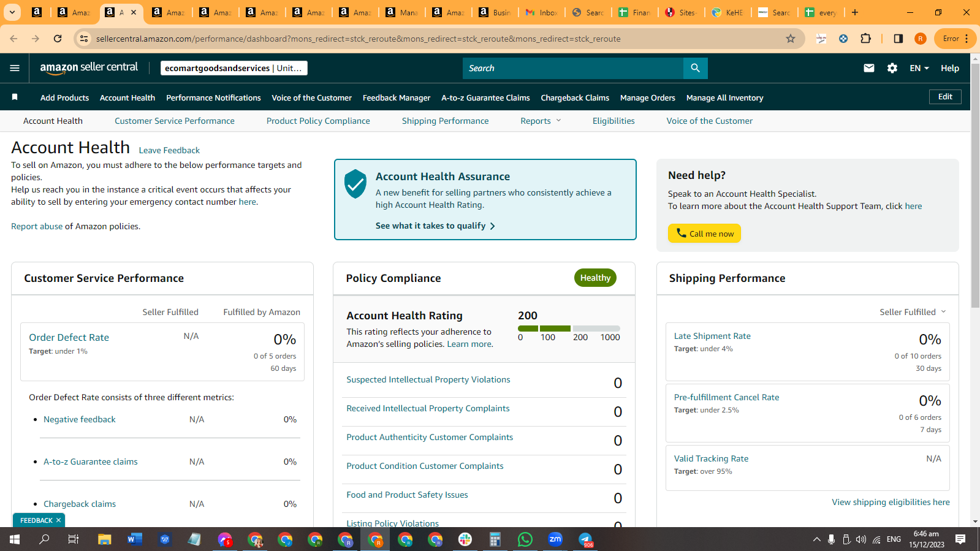Expand the Seller Fulfilled shipping dropdown

[913, 312]
